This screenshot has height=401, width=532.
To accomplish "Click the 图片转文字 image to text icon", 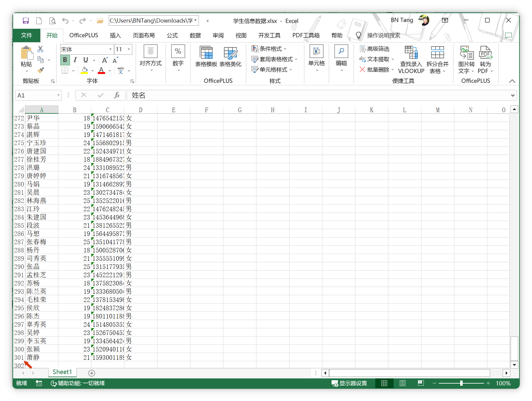I will tap(466, 60).
